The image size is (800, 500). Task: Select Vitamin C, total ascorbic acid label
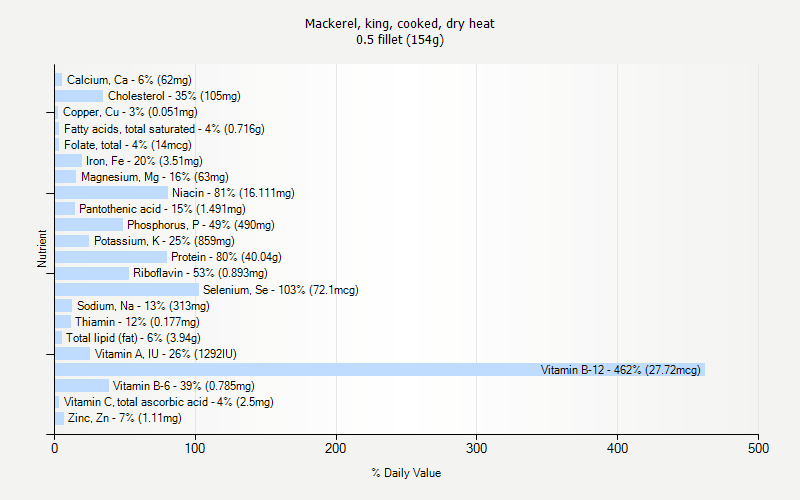coord(168,402)
